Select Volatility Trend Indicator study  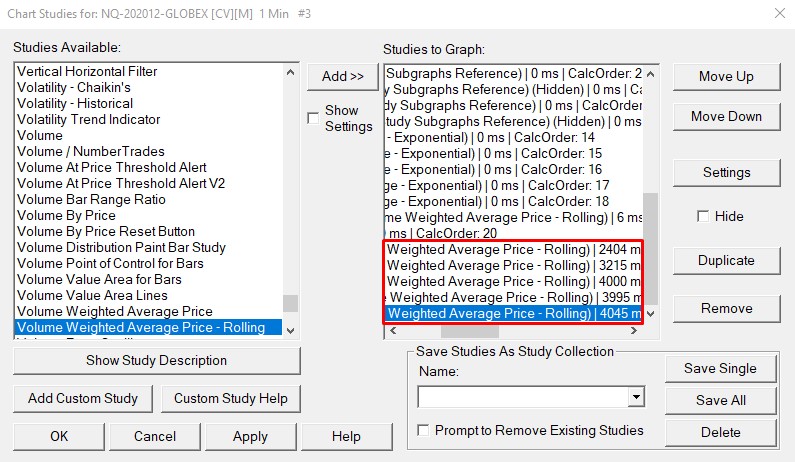pyautogui.click(x=89, y=119)
